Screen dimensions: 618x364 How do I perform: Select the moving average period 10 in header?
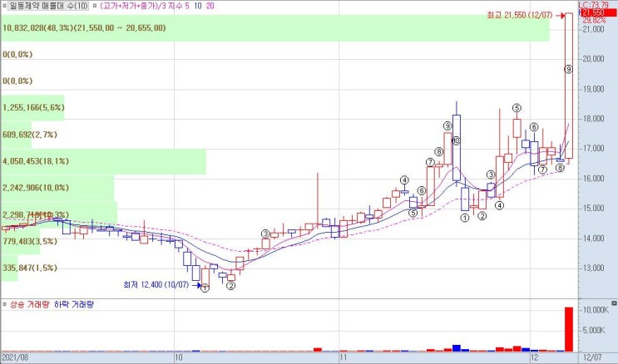[198, 6]
